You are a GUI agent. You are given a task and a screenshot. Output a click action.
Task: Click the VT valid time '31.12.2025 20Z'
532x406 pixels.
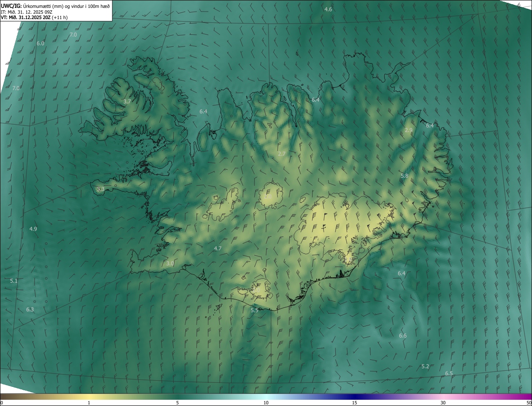click(34, 17)
